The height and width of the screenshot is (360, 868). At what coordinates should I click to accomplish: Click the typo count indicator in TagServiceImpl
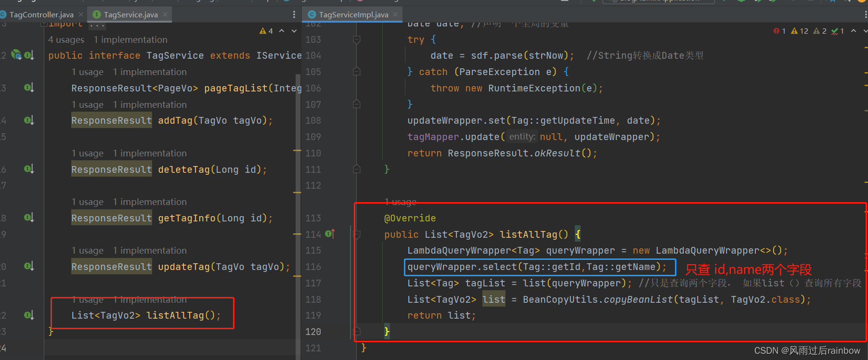point(838,31)
